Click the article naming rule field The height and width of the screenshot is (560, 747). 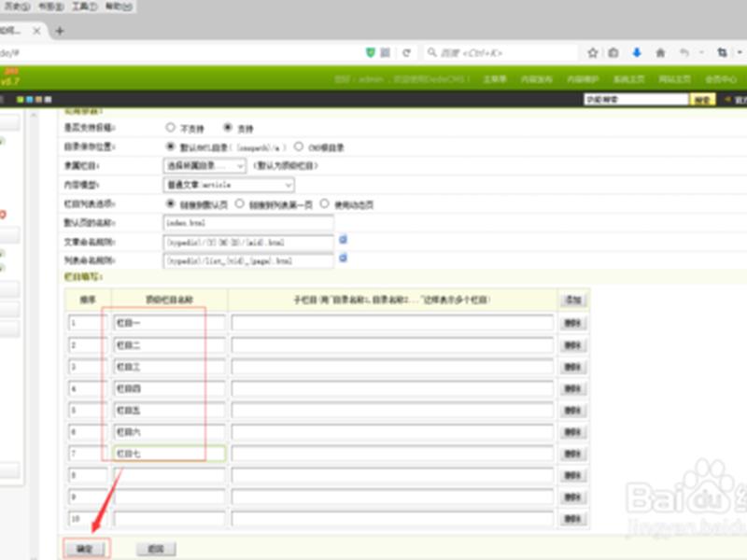click(x=248, y=243)
